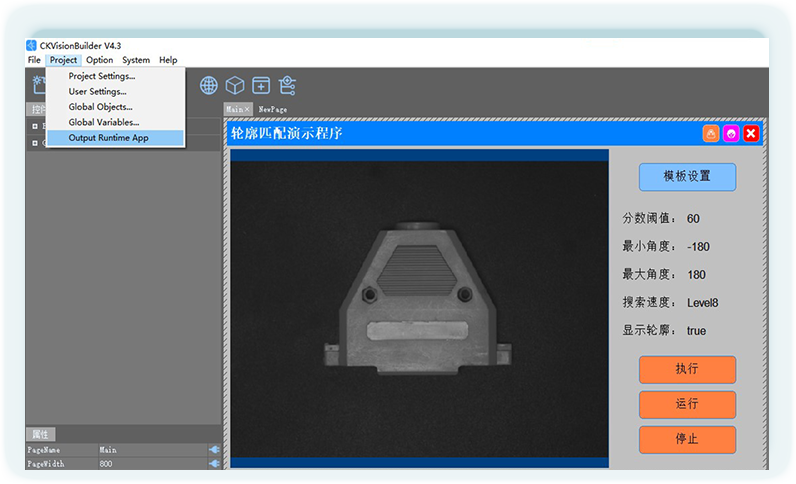796x484 pixels.
Task: Click the 分数阈值 value 60
Action: click(693, 219)
